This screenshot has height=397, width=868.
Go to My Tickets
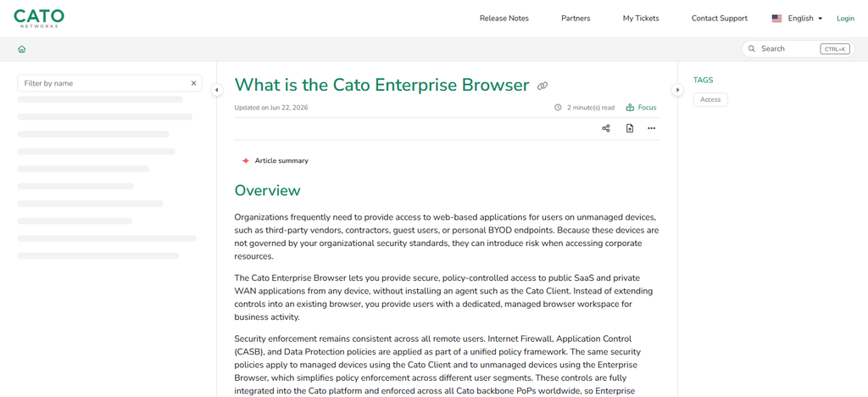tap(641, 19)
